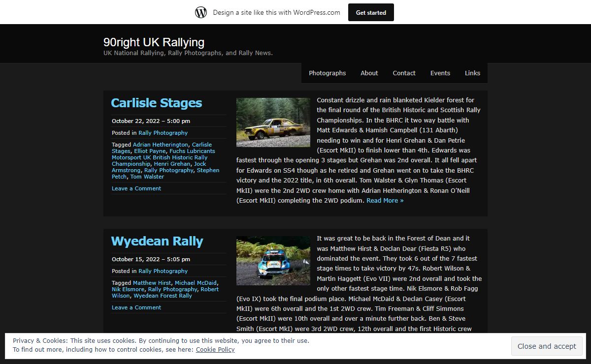Viewport: 591px width, 364px height.
Task: Open the Contact menu item
Action: 404,73
